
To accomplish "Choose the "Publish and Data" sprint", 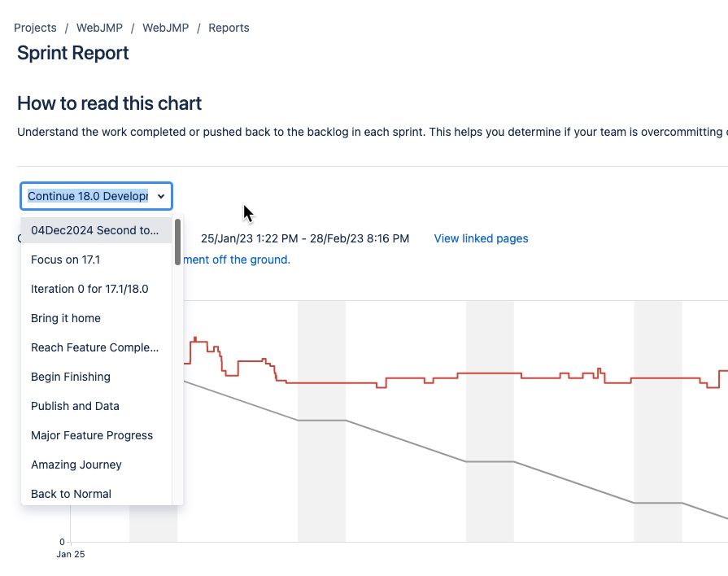I will point(75,406).
